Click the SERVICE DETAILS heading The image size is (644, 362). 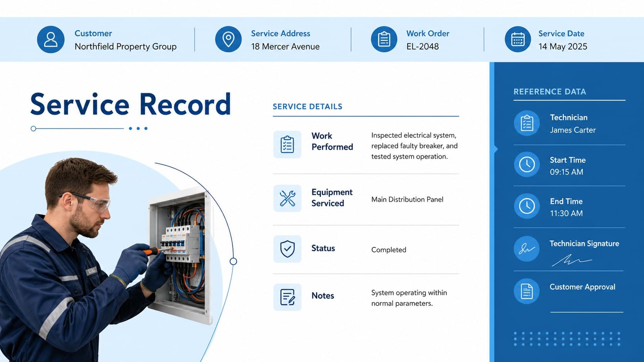click(x=307, y=107)
